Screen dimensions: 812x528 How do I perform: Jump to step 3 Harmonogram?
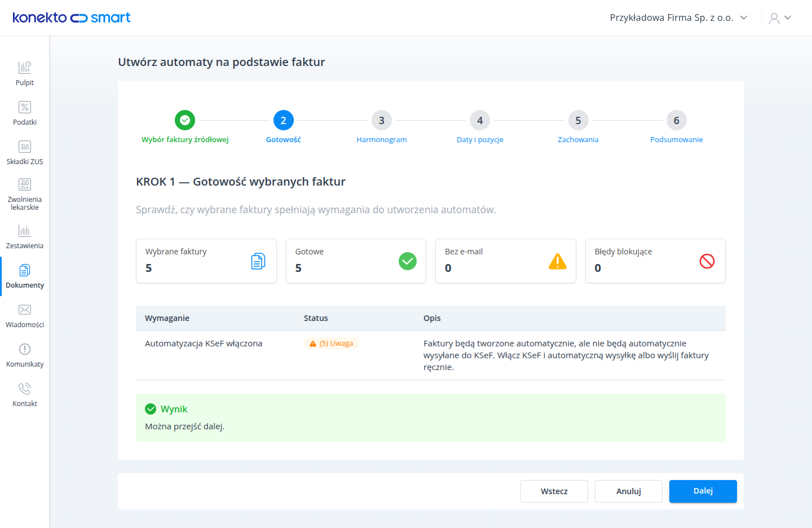pos(382,127)
